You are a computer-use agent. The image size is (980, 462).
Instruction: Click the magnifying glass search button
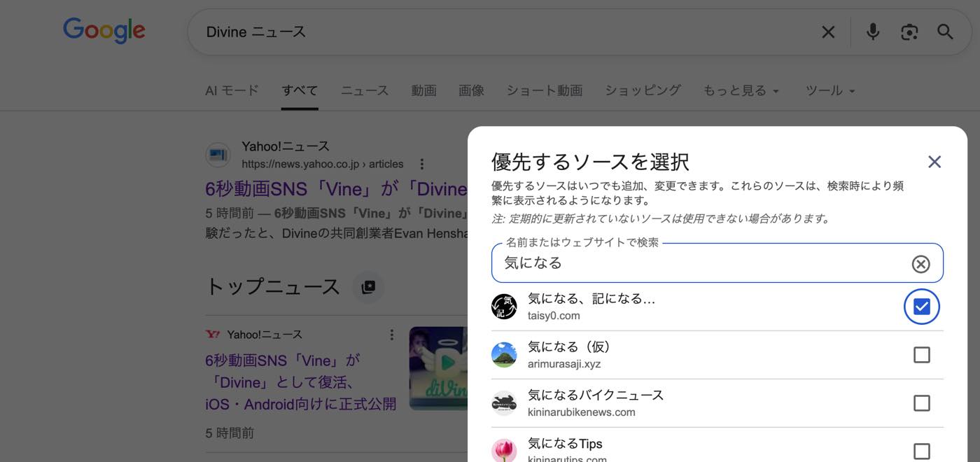tap(945, 32)
